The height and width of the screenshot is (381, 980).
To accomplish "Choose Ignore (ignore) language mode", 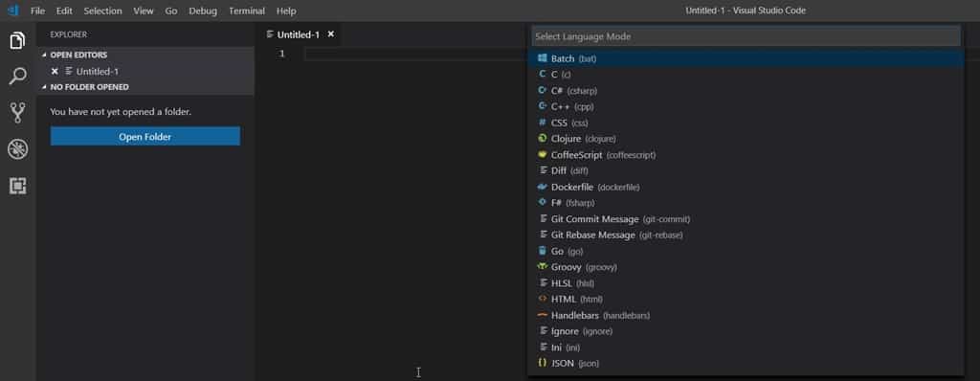I will pos(745,331).
